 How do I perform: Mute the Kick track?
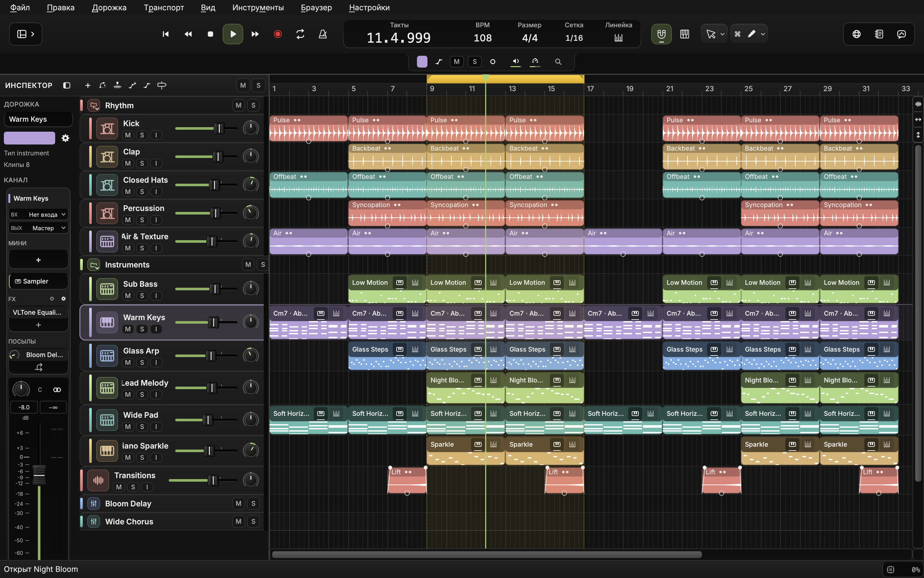click(128, 135)
